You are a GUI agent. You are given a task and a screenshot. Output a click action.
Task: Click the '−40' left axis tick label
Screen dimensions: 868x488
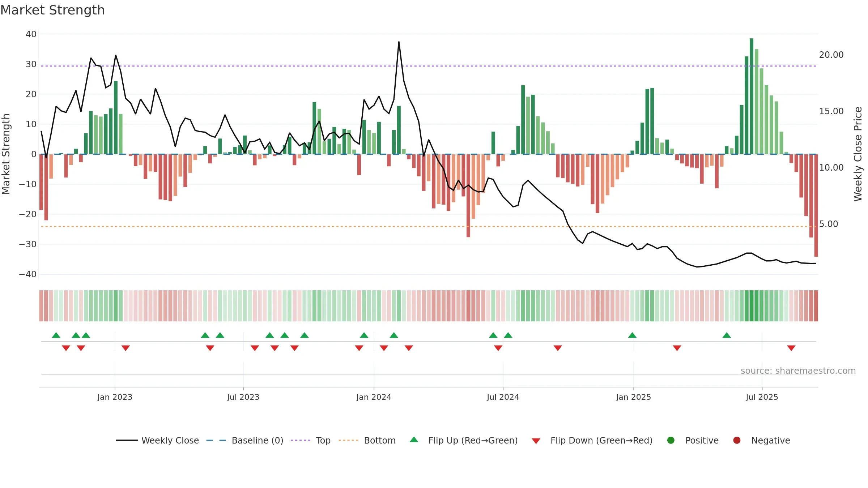(x=28, y=274)
